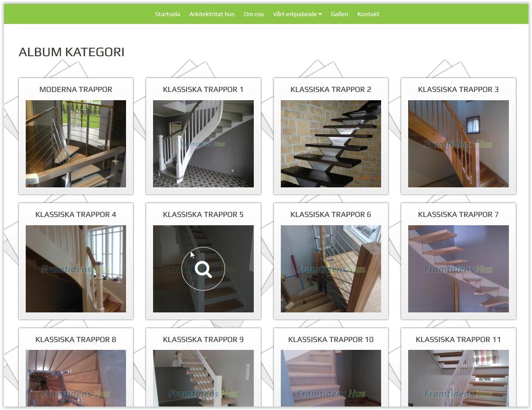Open the Klassiska Trappor 1 thumbnail image
Screen dimensions: 532x410
pyautogui.click(x=203, y=144)
